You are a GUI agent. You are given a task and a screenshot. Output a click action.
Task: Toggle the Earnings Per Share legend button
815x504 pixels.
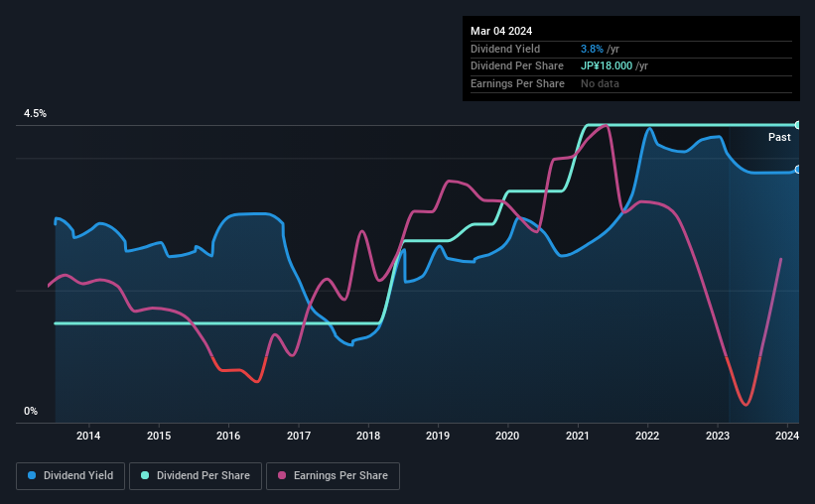click(333, 476)
